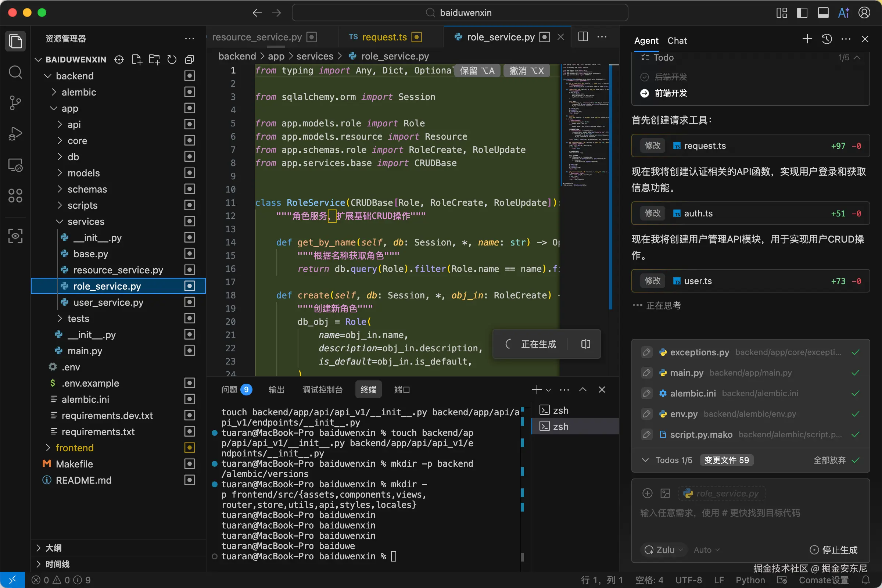Open the Search view in activity bar

(x=15, y=72)
